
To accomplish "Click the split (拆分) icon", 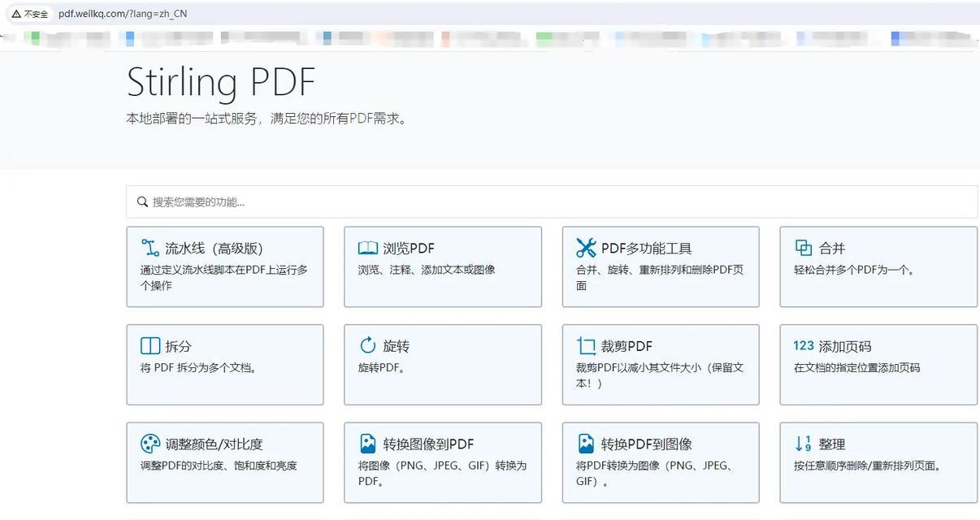I will [150, 346].
